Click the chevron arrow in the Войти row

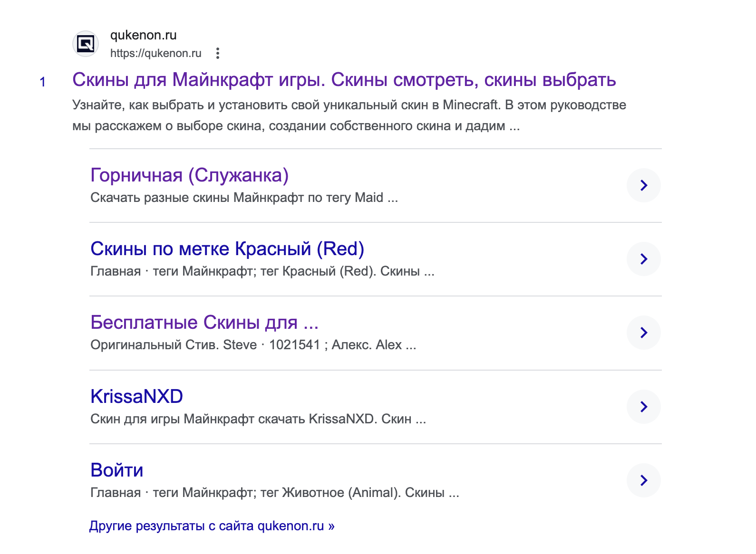[644, 480]
